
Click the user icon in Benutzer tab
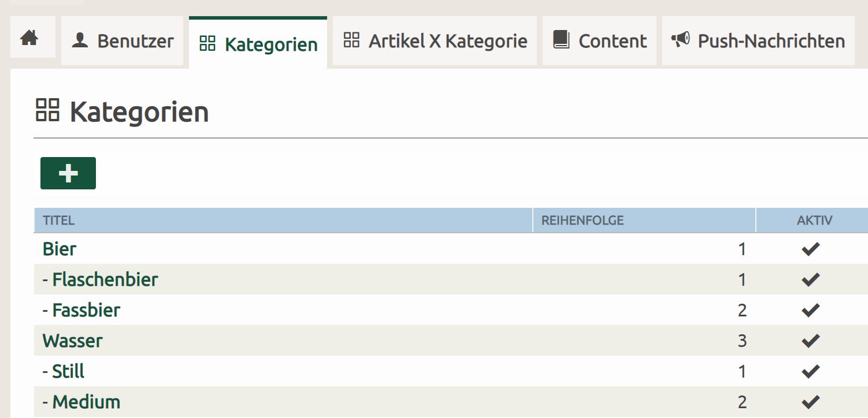[x=80, y=40]
